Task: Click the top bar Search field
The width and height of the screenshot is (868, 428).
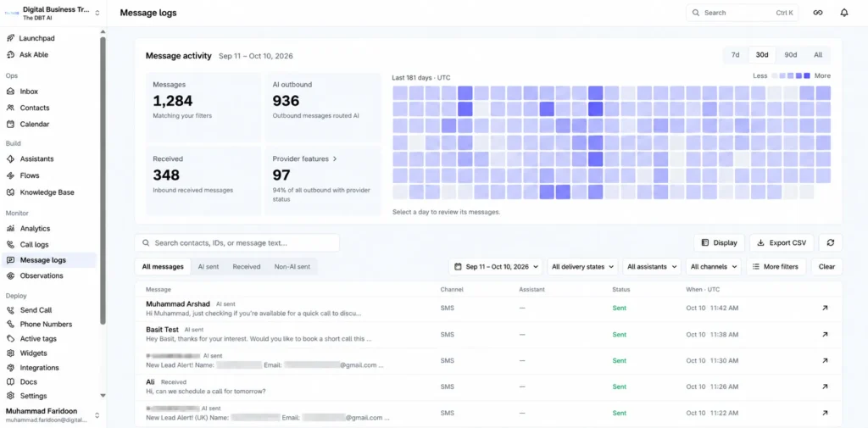Action: (x=742, y=13)
